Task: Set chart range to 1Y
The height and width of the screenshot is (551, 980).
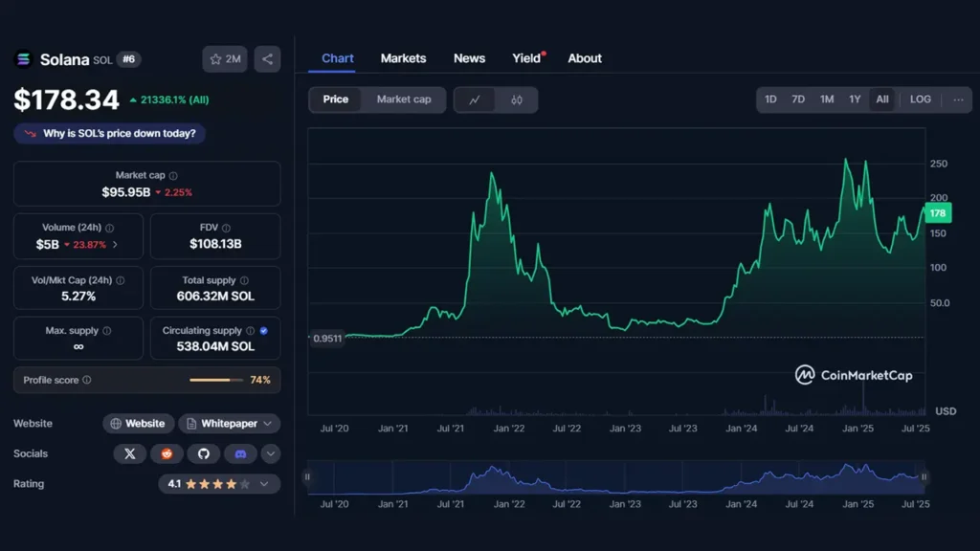Action: click(x=855, y=99)
